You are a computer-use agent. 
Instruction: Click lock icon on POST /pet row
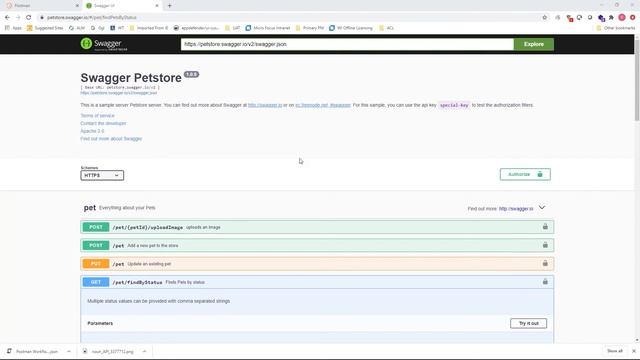545,245
